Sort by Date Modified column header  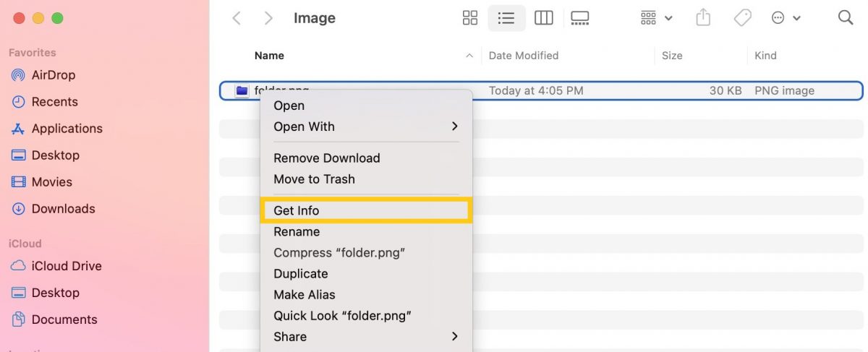click(x=524, y=56)
